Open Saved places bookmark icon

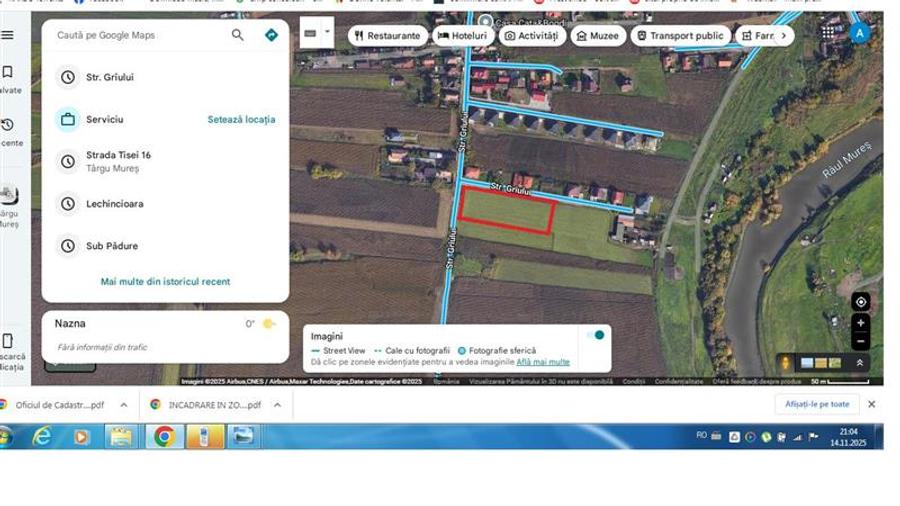pyautogui.click(x=8, y=73)
